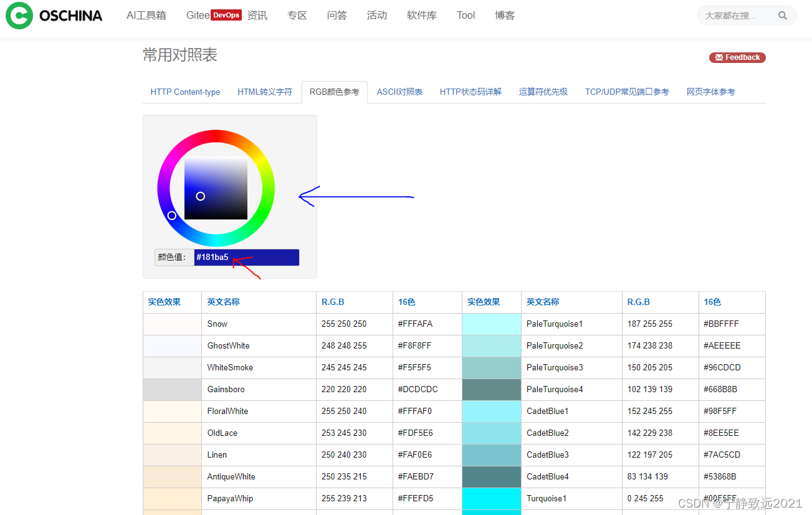Image resolution: width=812 pixels, height=515 pixels.
Task: Click the Gainsboro color swatch
Action: click(172, 390)
